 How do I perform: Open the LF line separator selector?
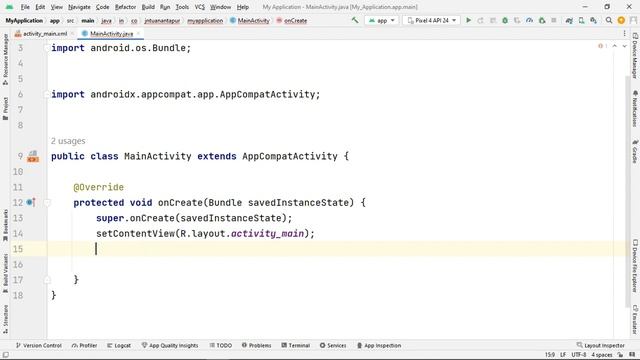pos(563,355)
